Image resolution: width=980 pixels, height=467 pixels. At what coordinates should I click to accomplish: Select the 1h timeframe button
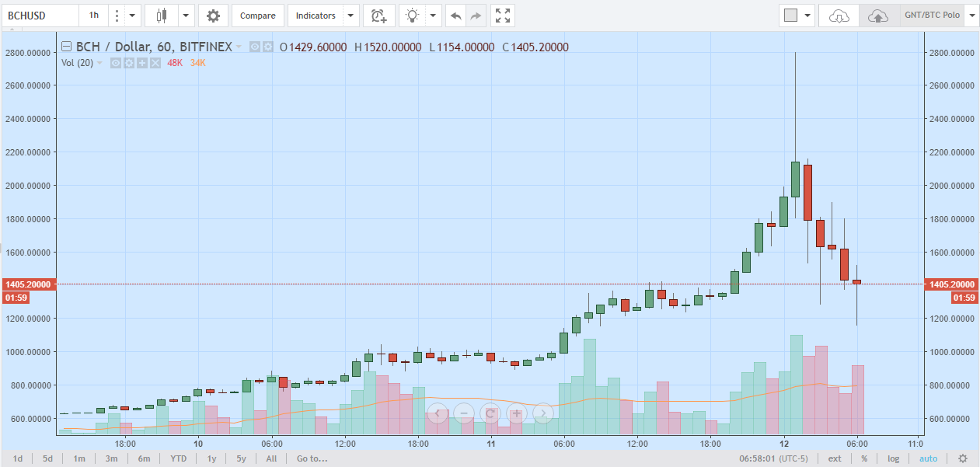[x=93, y=16]
